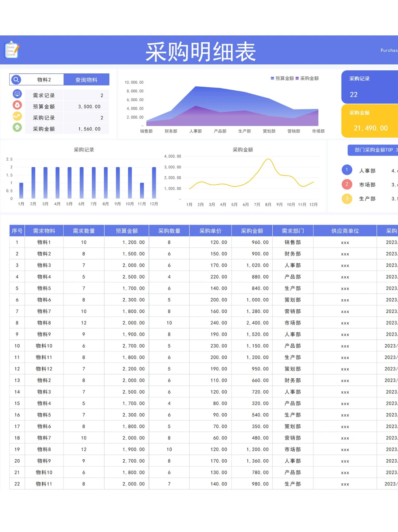Click the 采购明细表 title
This screenshot has height=532, width=398.
200,52
